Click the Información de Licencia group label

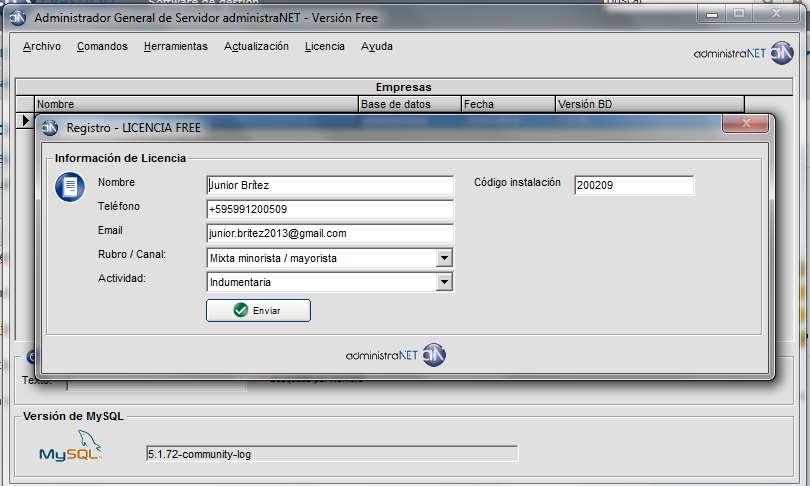(x=120, y=158)
